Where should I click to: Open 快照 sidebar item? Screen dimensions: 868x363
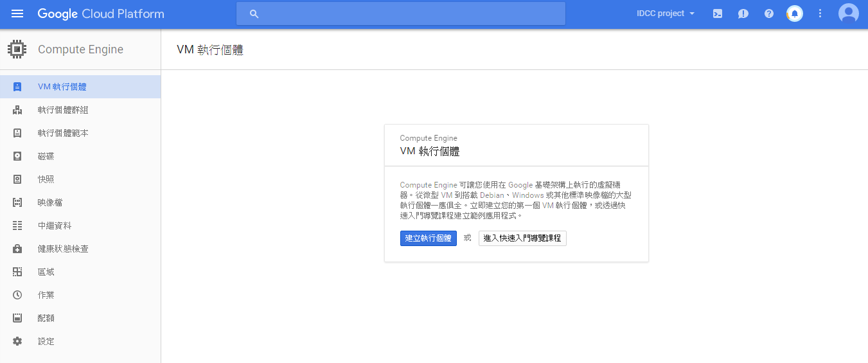click(x=80, y=179)
